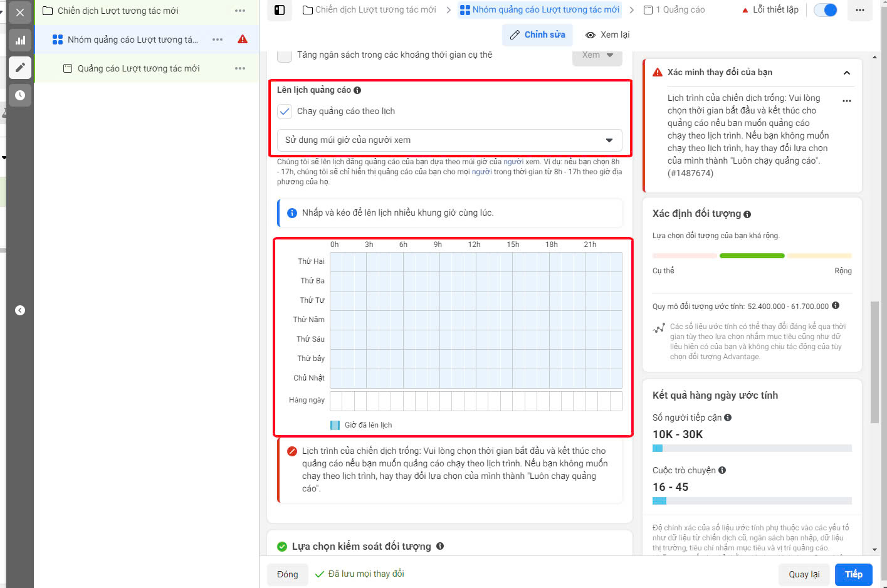Click the Số người tiếp cận progress bar
The width and height of the screenshot is (887, 588).
click(x=752, y=448)
